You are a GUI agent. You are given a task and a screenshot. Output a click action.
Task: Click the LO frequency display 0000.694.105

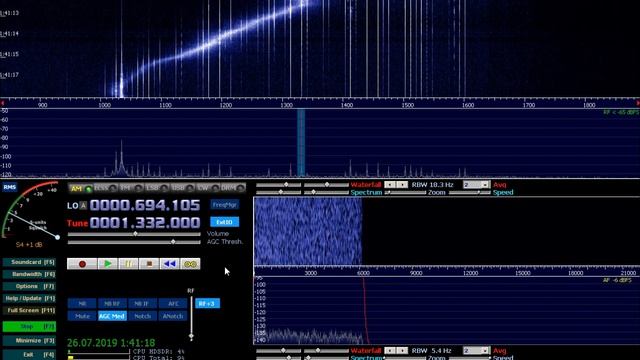[145, 205]
